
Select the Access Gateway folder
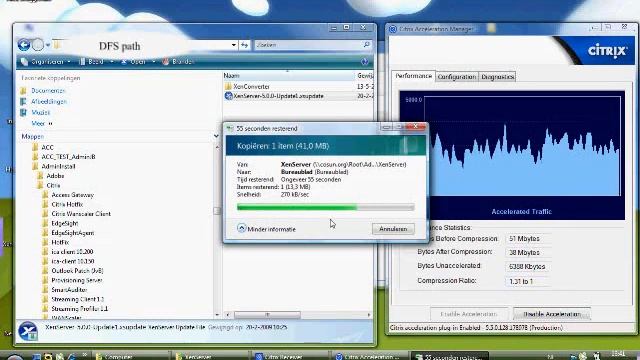coord(73,195)
